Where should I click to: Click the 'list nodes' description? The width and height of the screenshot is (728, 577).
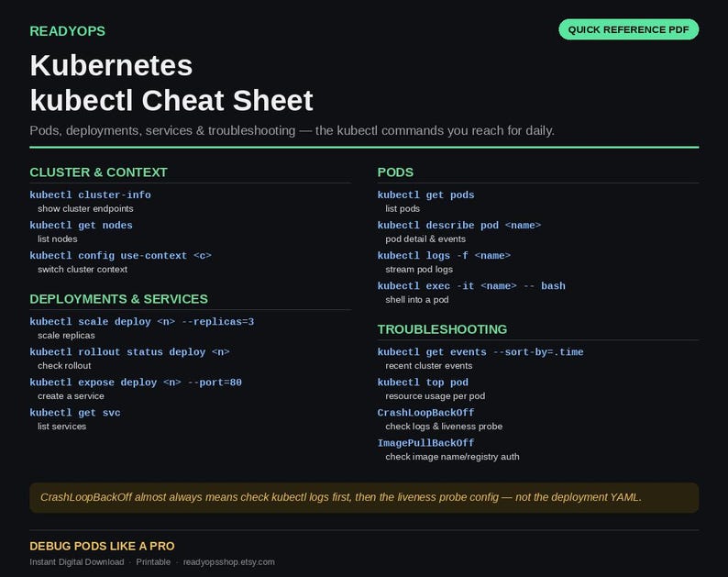[x=58, y=239]
